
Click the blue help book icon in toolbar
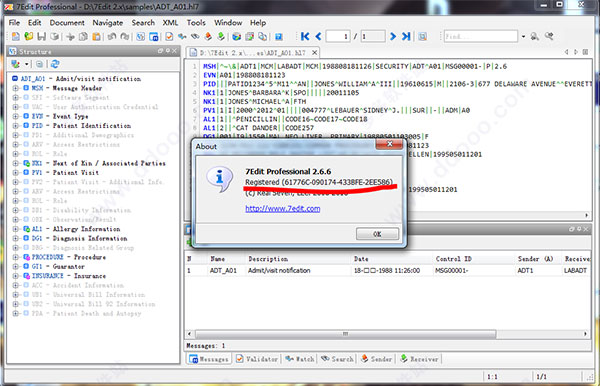[279, 36]
